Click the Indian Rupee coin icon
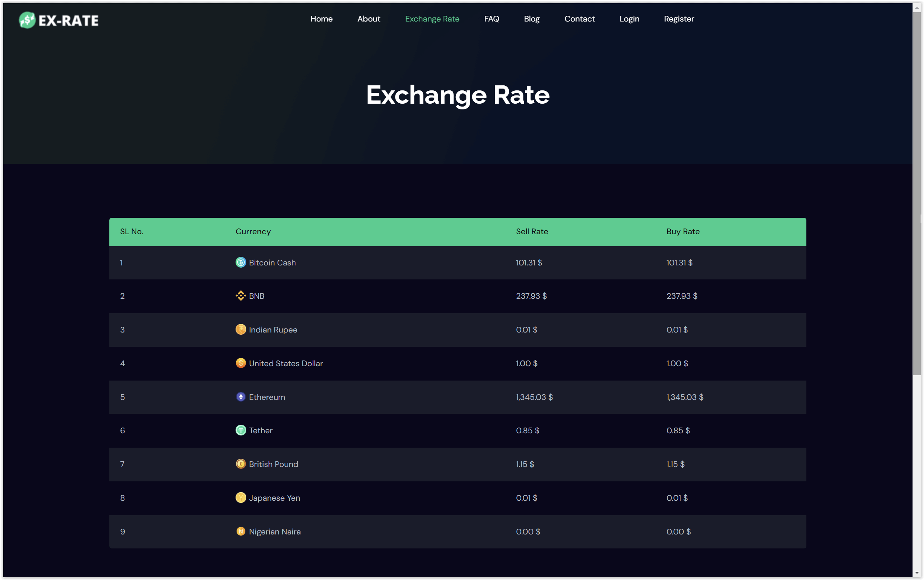 point(240,330)
